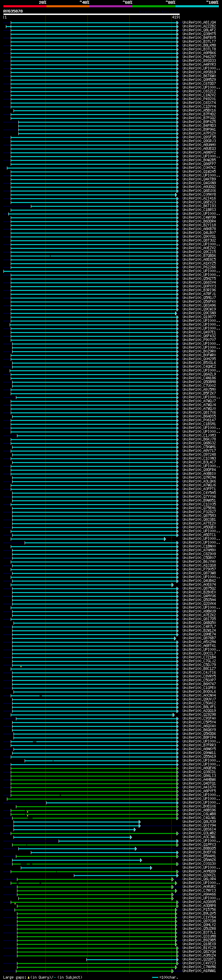Select the UniRef100_A9BKU9 label

[199, 612]
